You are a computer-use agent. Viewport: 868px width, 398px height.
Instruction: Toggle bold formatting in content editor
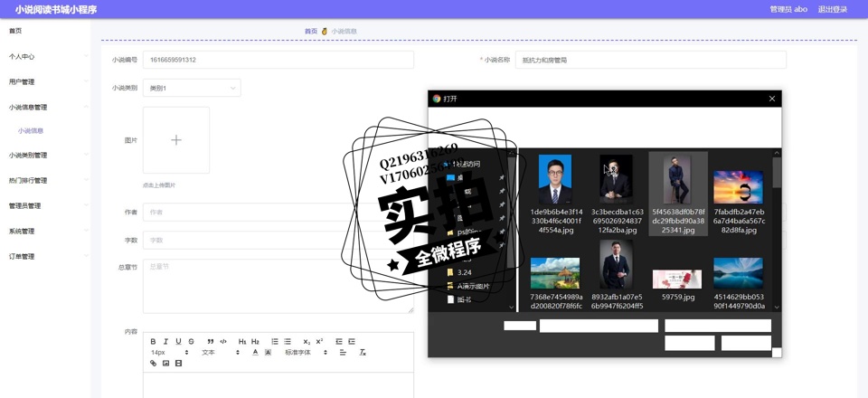click(x=153, y=342)
